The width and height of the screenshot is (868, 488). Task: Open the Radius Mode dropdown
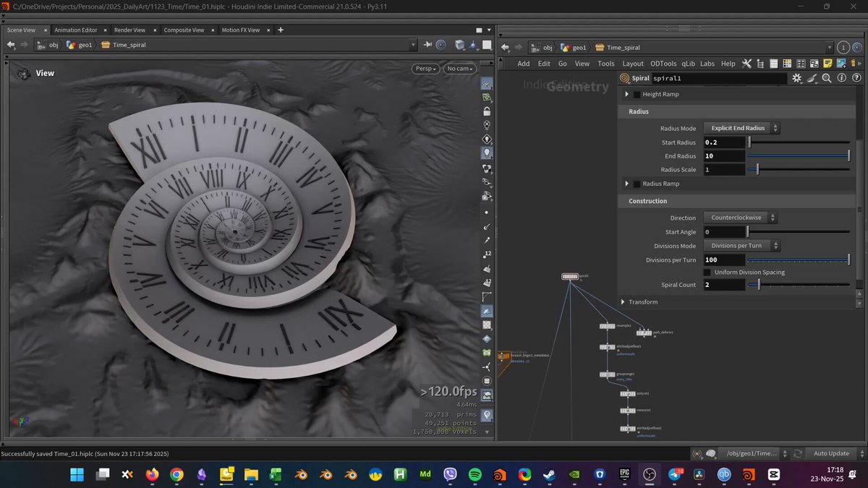[x=741, y=128]
